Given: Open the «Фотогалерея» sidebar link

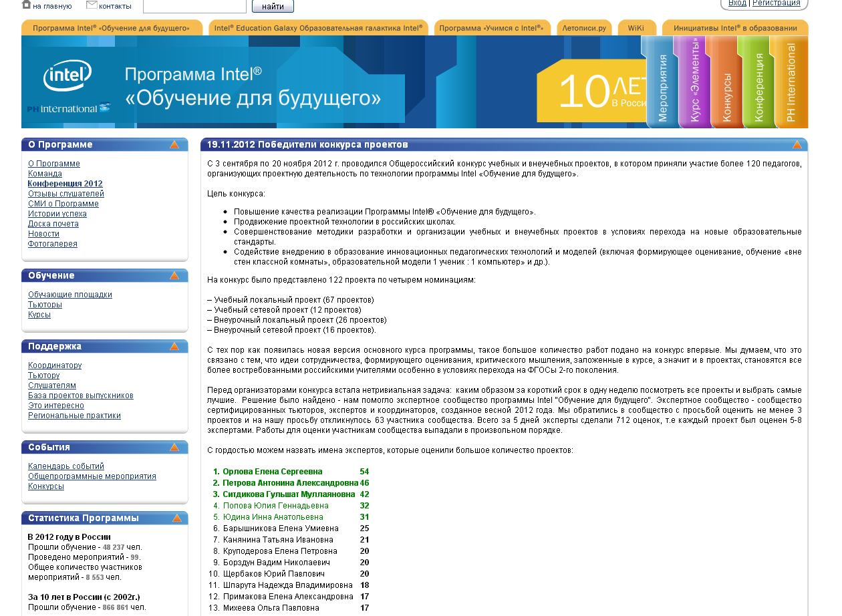Looking at the screenshot, I should click(x=53, y=244).
